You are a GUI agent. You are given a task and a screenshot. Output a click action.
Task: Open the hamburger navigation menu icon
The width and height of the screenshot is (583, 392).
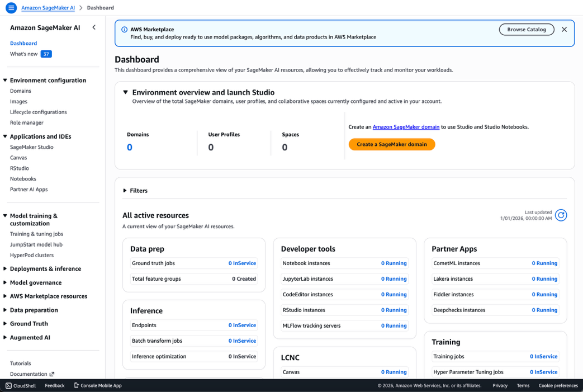click(x=11, y=7)
